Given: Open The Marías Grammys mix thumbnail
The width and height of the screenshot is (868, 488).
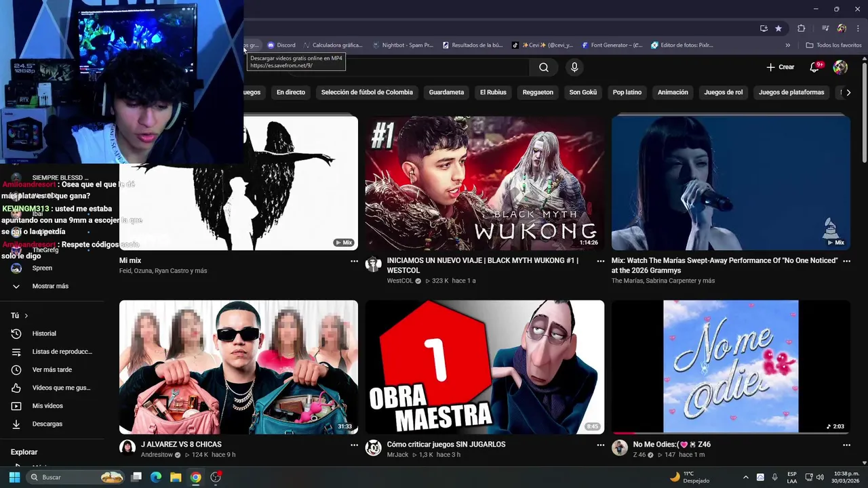Looking at the screenshot, I should click(731, 183).
